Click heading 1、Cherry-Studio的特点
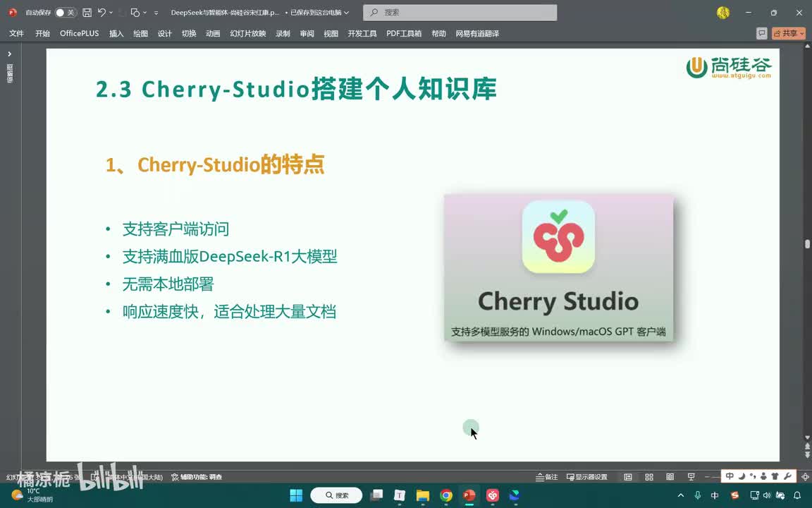Image resolution: width=812 pixels, height=508 pixels. pos(215,165)
